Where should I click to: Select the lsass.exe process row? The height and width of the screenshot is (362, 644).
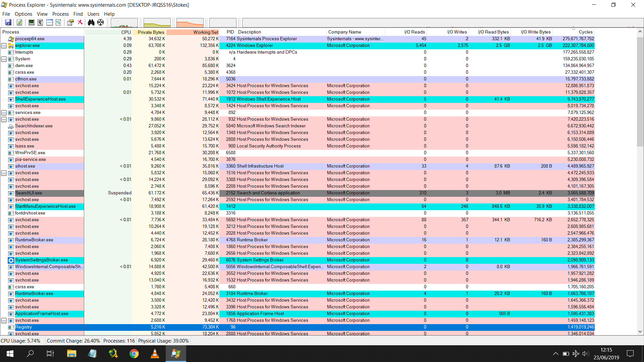(x=298, y=146)
